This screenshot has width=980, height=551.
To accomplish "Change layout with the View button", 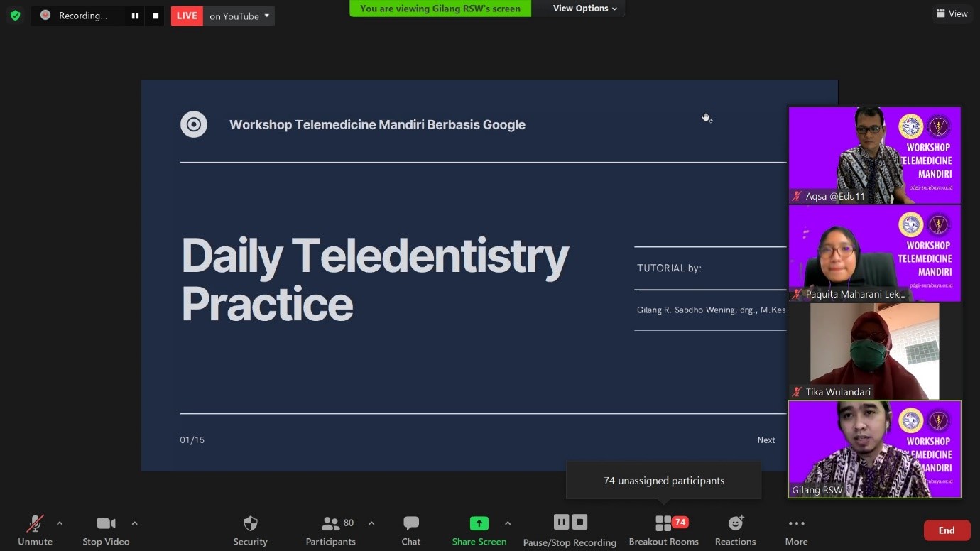I will (x=952, y=13).
